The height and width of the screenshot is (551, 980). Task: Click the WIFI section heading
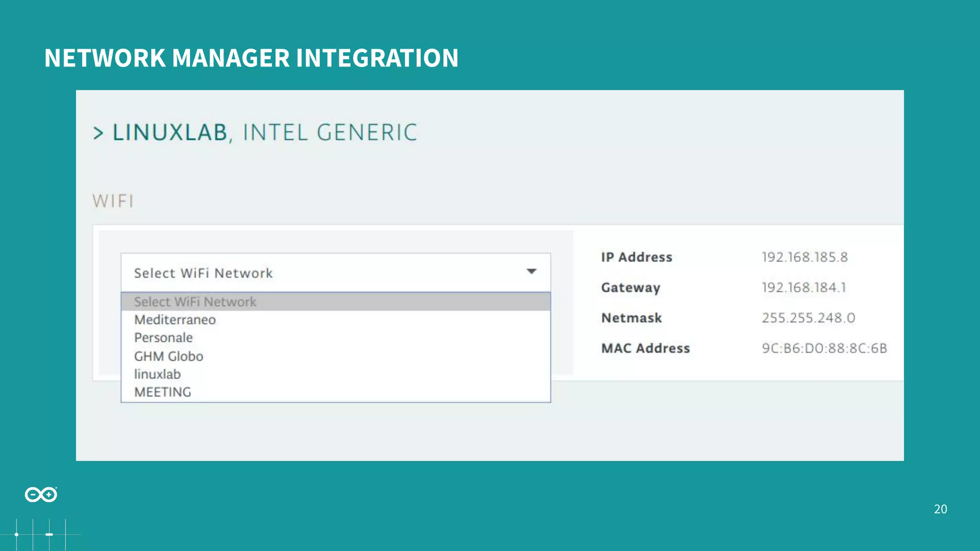(113, 201)
